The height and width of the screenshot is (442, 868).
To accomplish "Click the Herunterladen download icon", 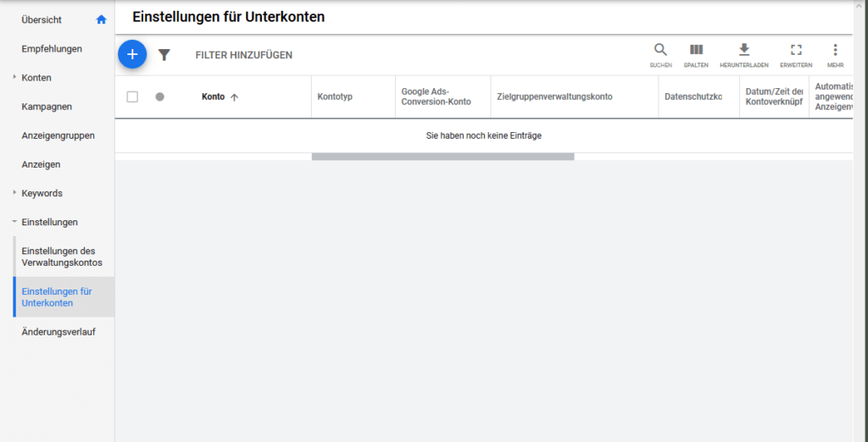I will pos(744,51).
